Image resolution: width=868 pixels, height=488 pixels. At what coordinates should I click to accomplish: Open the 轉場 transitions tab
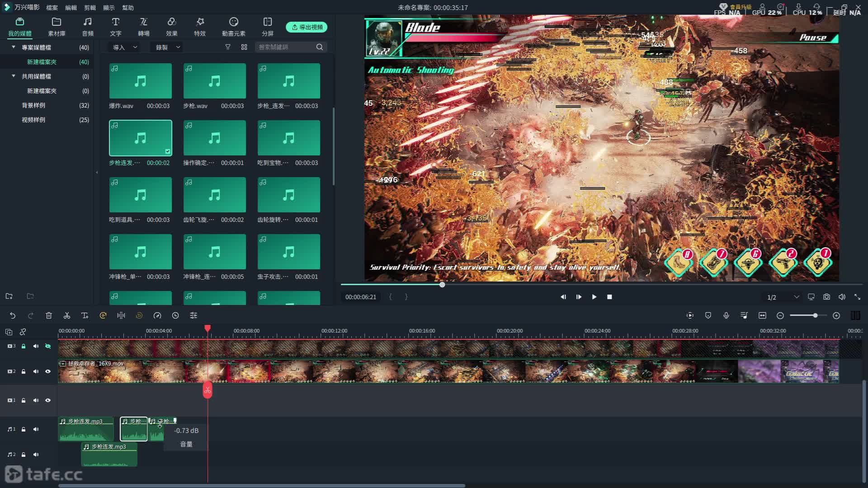coord(144,27)
